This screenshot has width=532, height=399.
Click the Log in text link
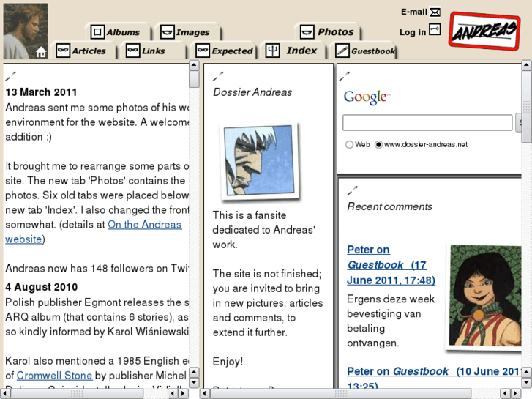click(413, 32)
